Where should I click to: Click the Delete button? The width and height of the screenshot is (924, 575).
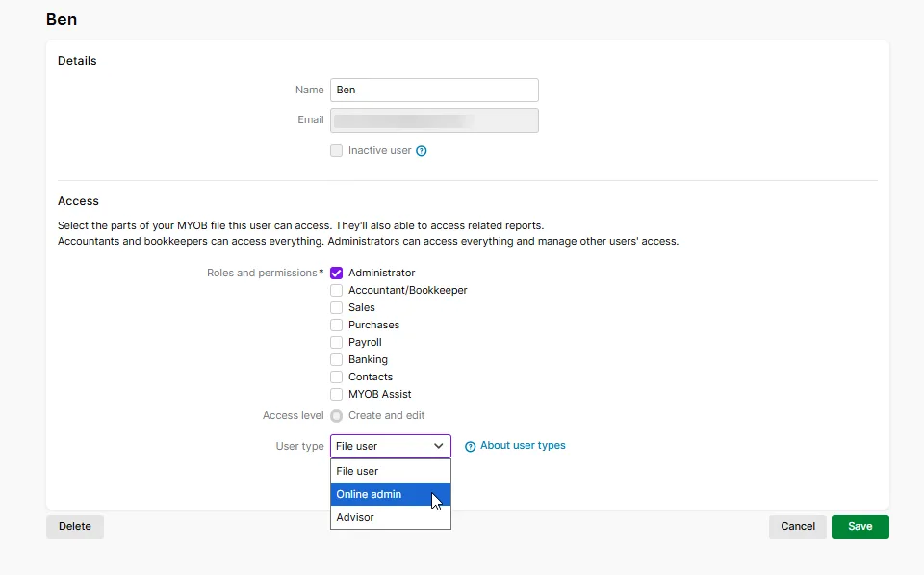tap(75, 527)
